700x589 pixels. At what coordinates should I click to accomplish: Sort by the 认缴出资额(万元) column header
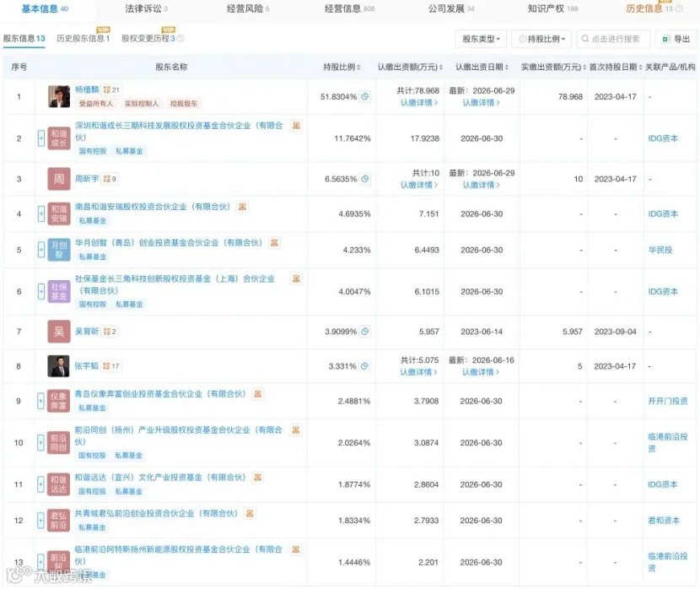coord(410,67)
